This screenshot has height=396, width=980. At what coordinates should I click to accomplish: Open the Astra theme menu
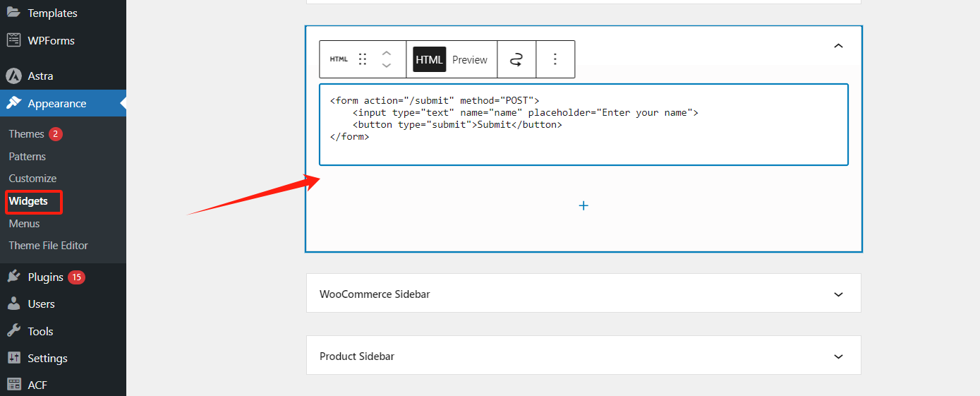[40, 76]
